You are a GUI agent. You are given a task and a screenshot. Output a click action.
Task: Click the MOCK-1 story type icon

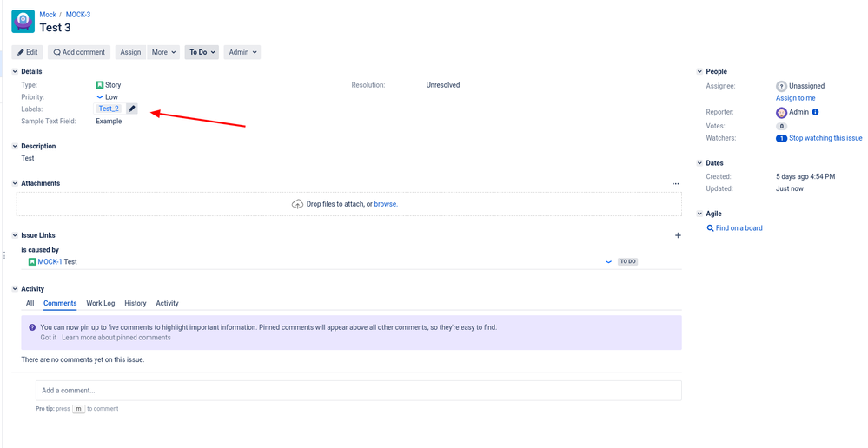click(x=32, y=261)
